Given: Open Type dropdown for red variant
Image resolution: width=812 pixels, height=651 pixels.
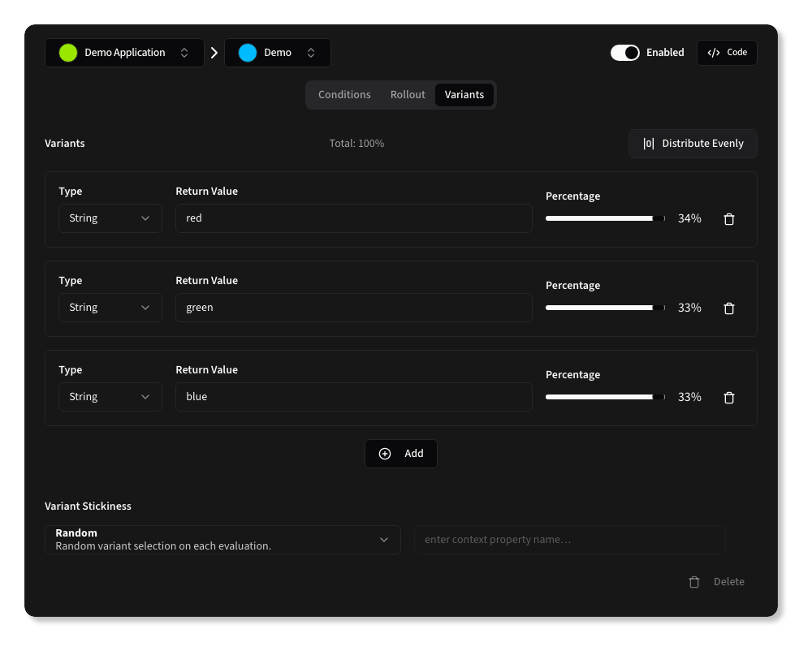Looking at the screenshot, I should tap(110, 218).
